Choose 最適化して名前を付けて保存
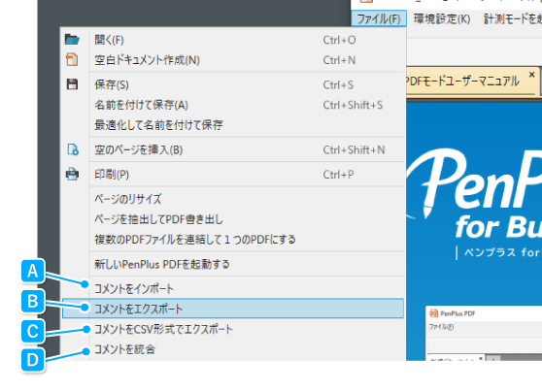Image resolution: width=542 pixels, height=392 pixels. point(232,125)
